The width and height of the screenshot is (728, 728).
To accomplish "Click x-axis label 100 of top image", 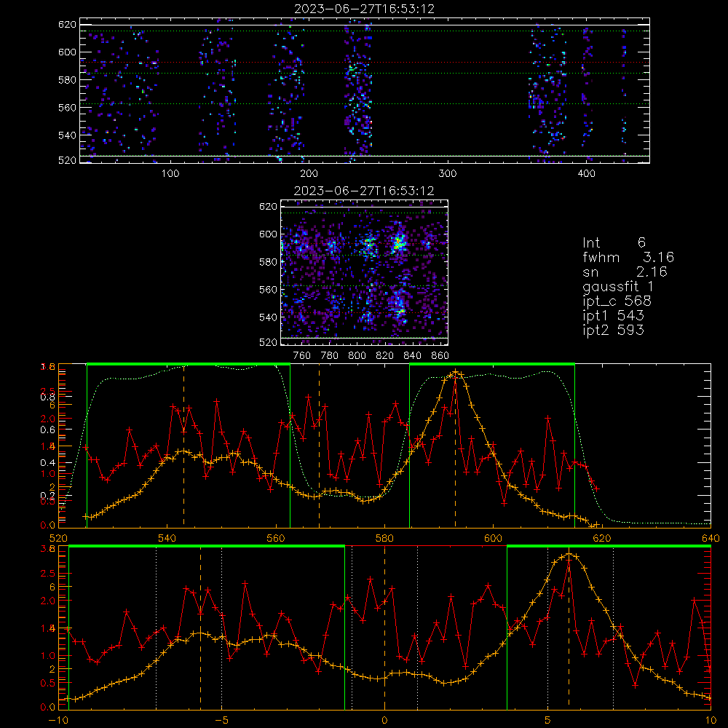I will pyautogui.click(x=170, y=174).
